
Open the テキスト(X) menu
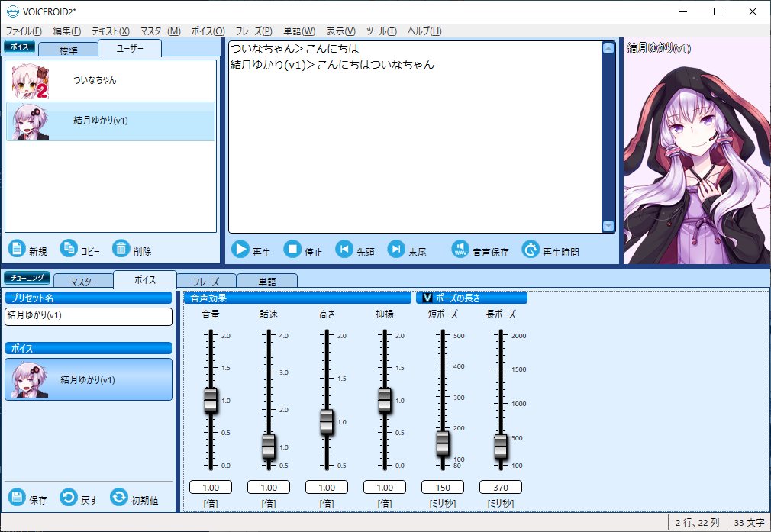(111, 31)
